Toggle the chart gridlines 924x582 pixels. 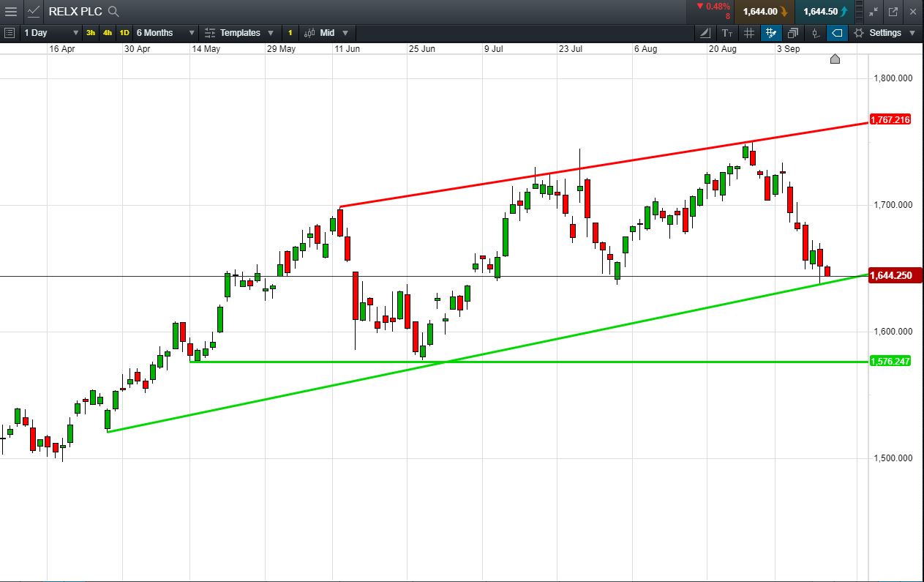pyautogui.click(x=748, y=33)
